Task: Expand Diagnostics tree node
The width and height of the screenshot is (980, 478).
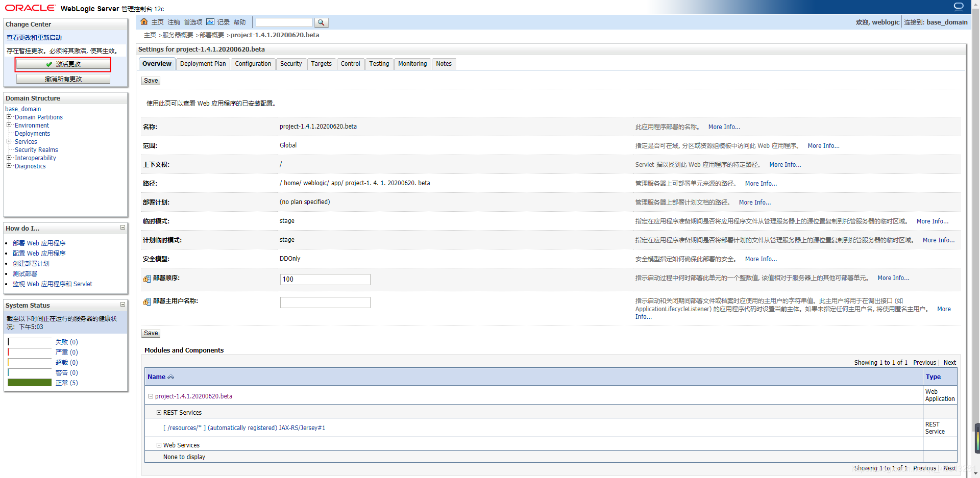Action: (x=9, y=166)
